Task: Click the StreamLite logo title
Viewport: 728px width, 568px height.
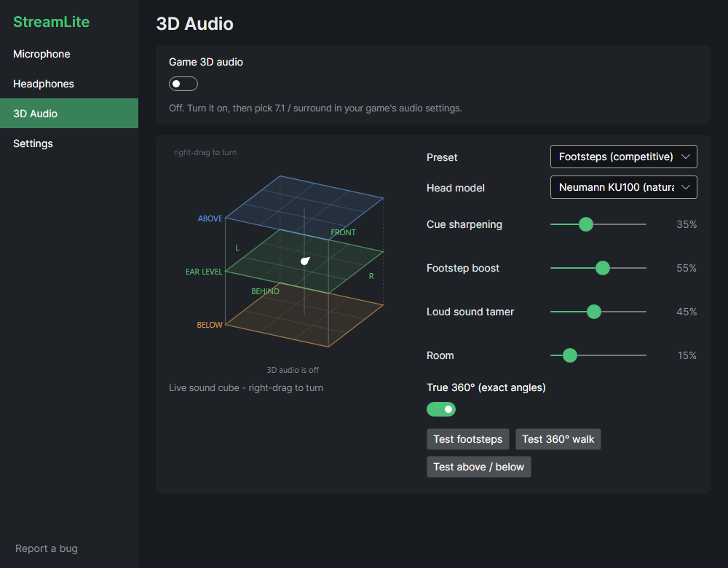Action: pos(51,22)
